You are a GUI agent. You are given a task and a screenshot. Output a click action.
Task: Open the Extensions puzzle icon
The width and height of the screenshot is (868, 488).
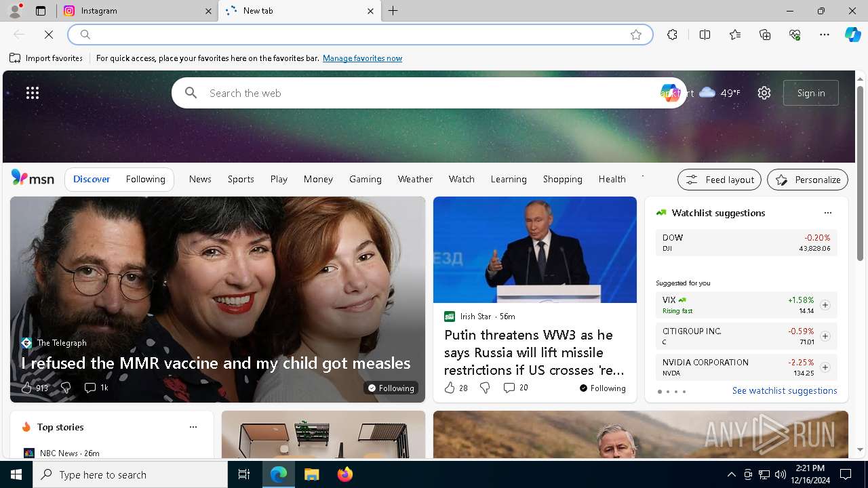672,35
